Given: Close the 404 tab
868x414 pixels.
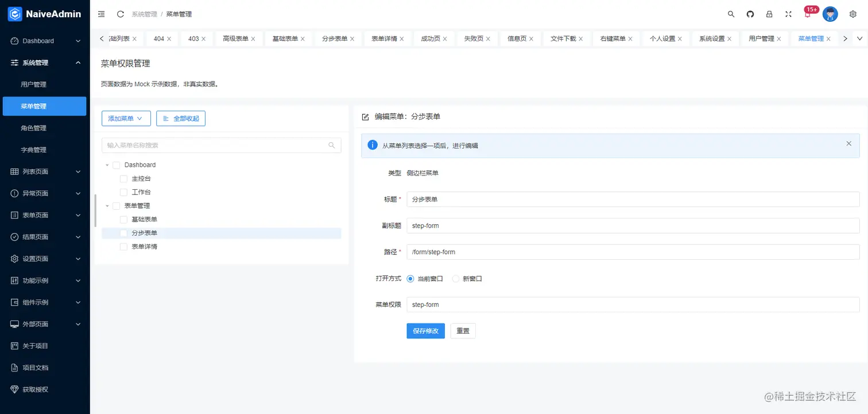Looking at the screenshot, I should 169,39.
